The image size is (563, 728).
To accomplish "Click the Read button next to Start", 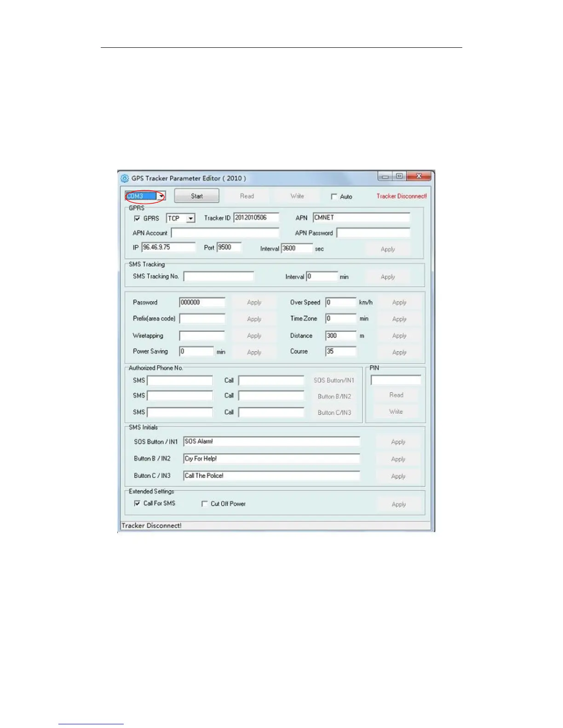I will pos(247,196).
